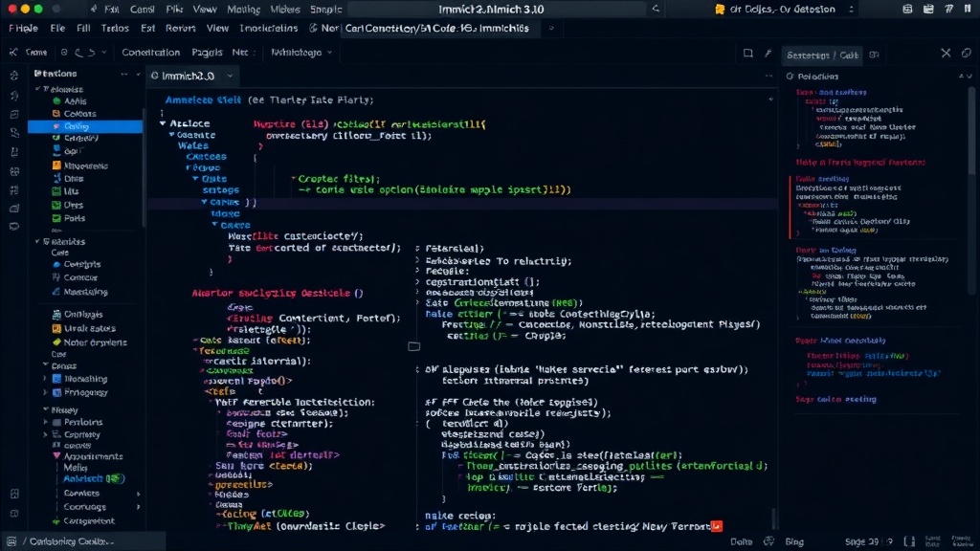Open the chevron dropdown beside Immich2.0 tab
The height and width of the screenshot is (551, 980).
coord(230,76)
